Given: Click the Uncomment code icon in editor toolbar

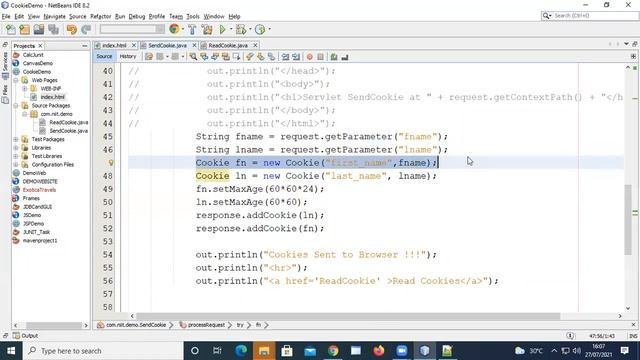Looking at the screenshot, I should click(345, 57).
